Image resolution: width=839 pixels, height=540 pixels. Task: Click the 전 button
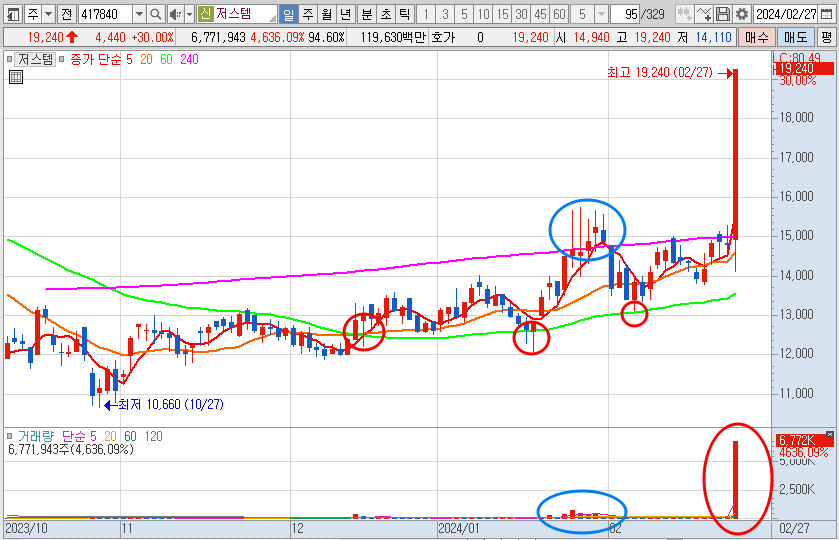pos(66,14)
